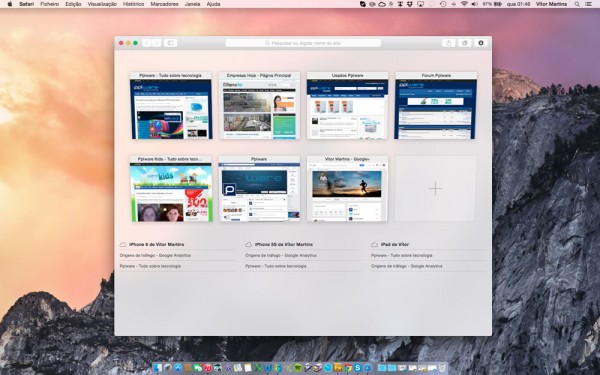Open the Vitor Martins user menu
Screen dimensions: 600x375
click(551, 4)
